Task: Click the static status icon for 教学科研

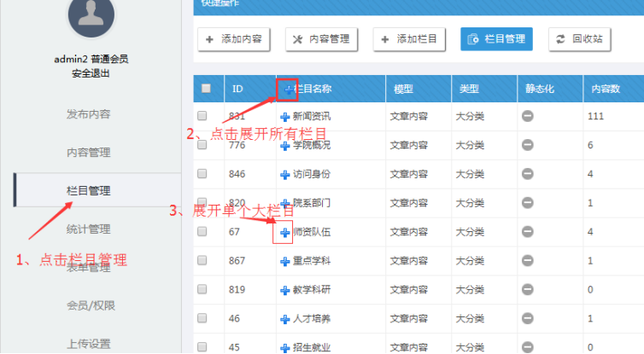Action: [x=528, y=290]
